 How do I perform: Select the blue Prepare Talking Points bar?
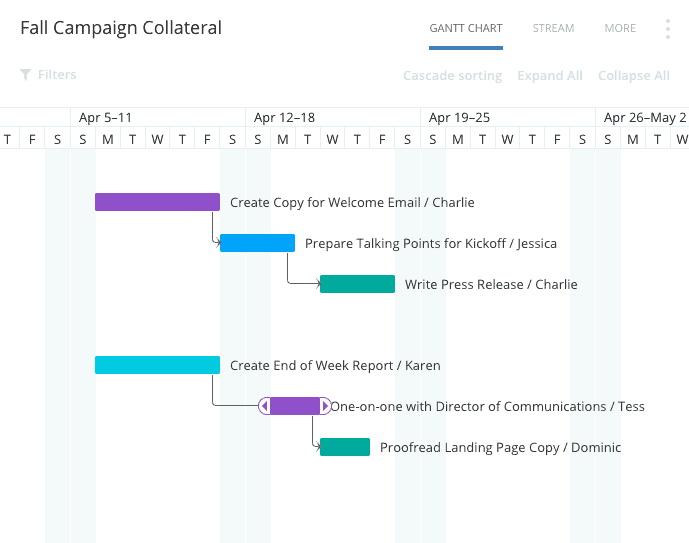257,243
